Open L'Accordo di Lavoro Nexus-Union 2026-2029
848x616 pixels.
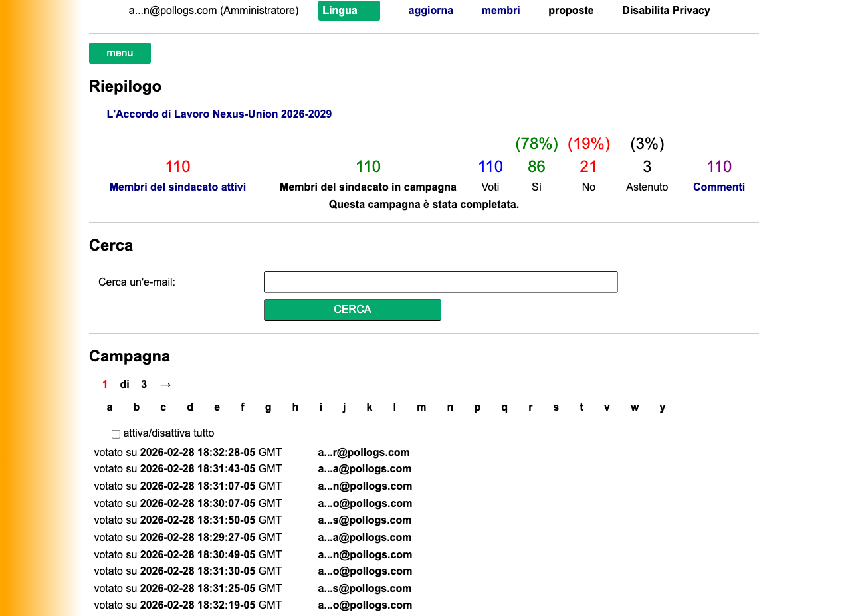[219, 114]
